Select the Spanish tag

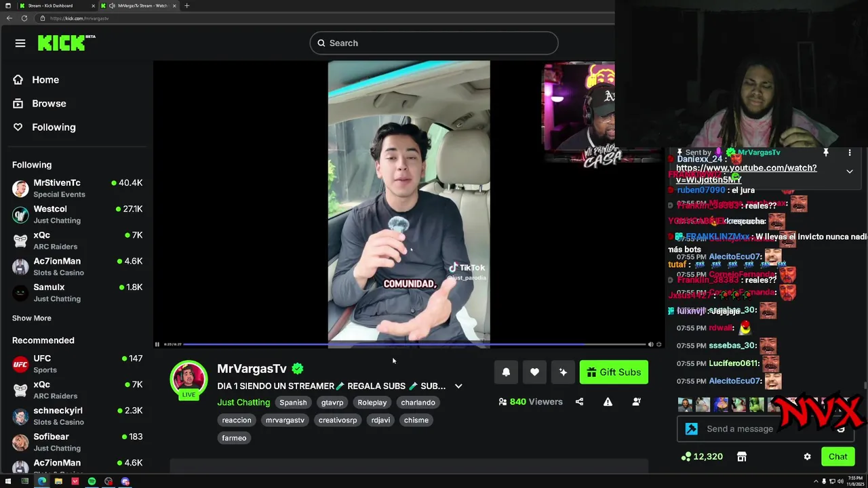coord(293,403)
